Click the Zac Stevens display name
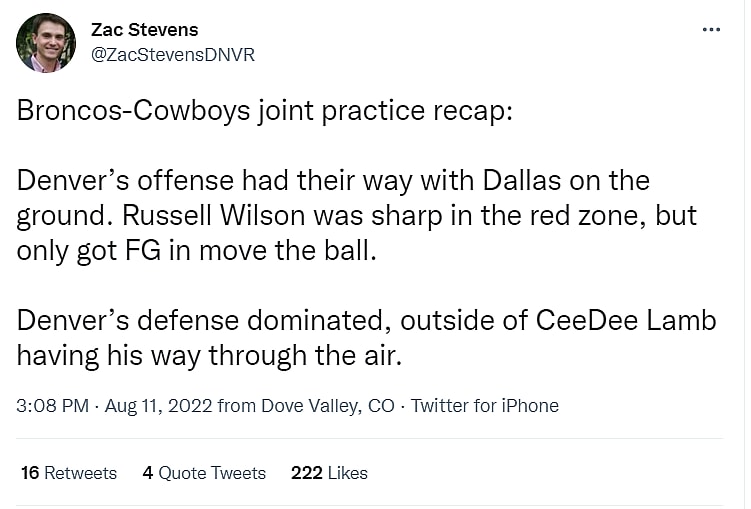The image size is (751, 509). pos(144,30)
